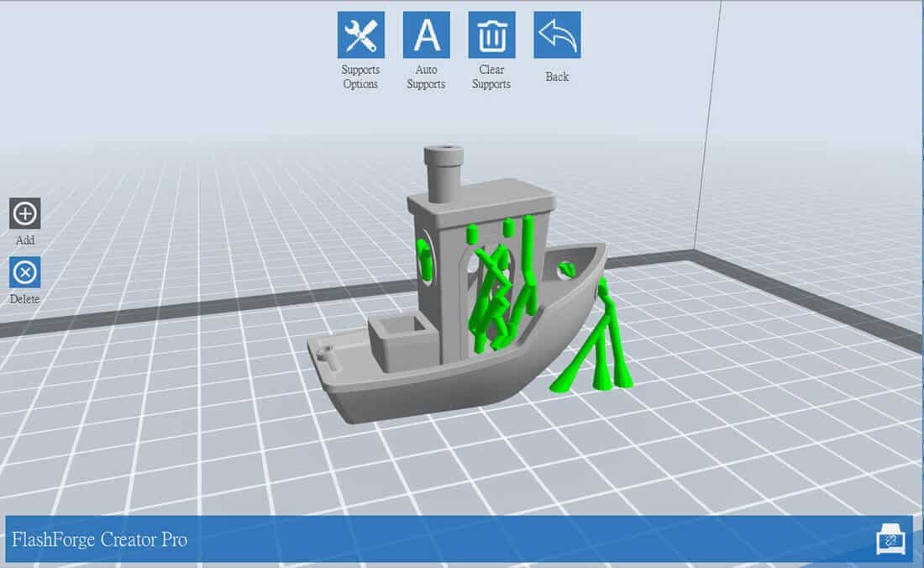Select the Delete support X icon
The image size is (924, 568).
24,272
